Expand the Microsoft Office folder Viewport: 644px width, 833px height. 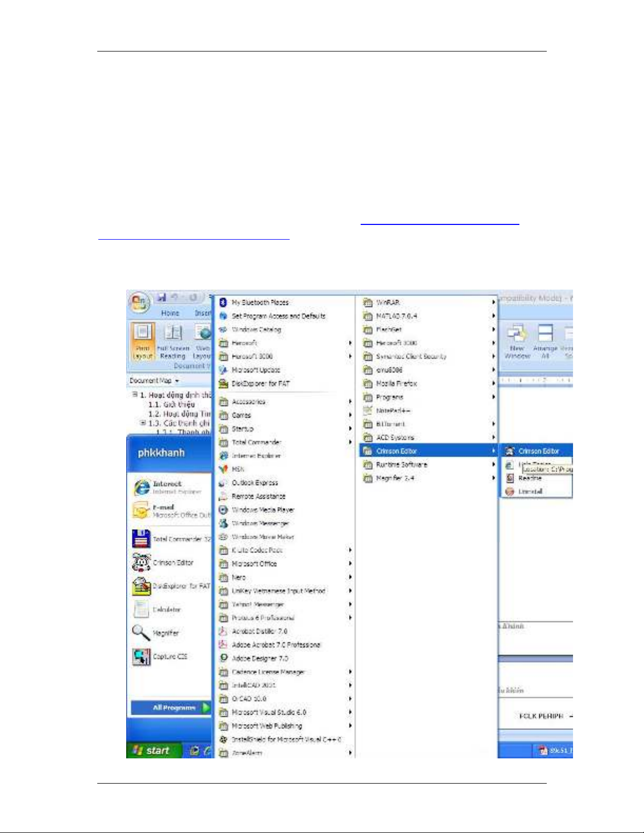pos(285,564)
